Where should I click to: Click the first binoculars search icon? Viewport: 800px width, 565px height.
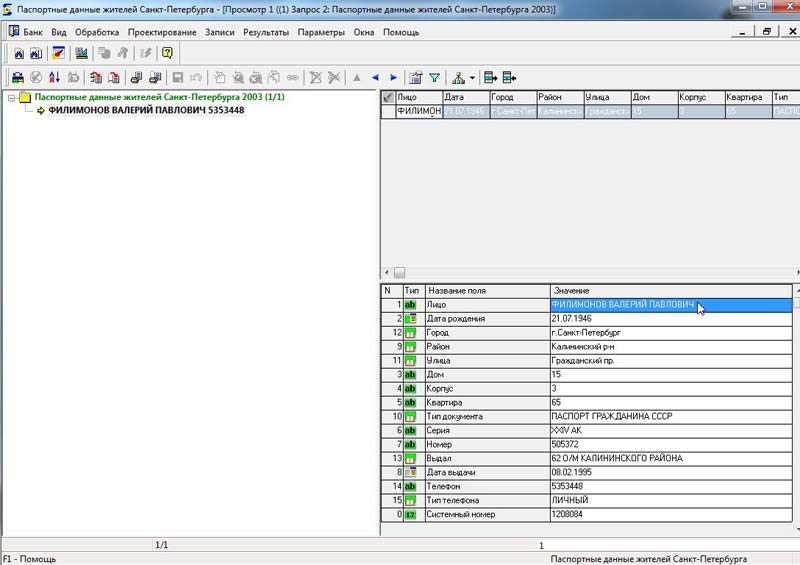coord(17,53)
